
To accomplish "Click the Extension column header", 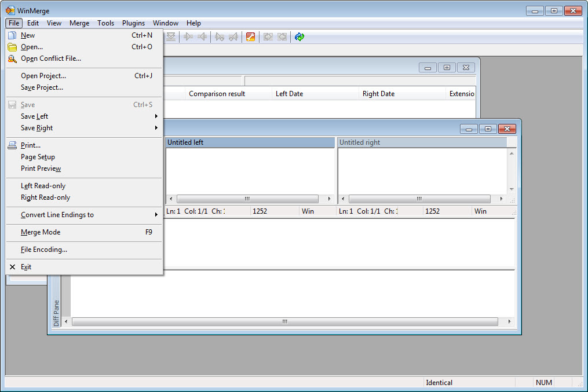I will (x=461, y=94).
